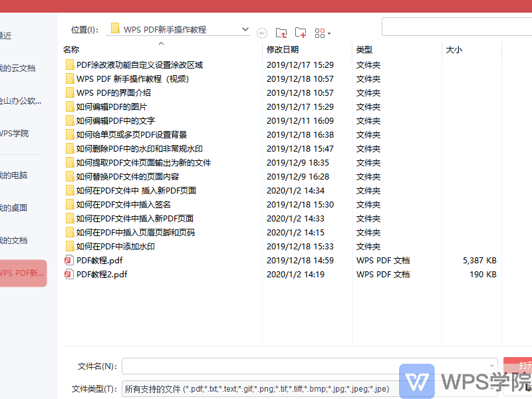The image size is (532, 399).
Task: Click the size value 190 KB
Action: point(483,275)
